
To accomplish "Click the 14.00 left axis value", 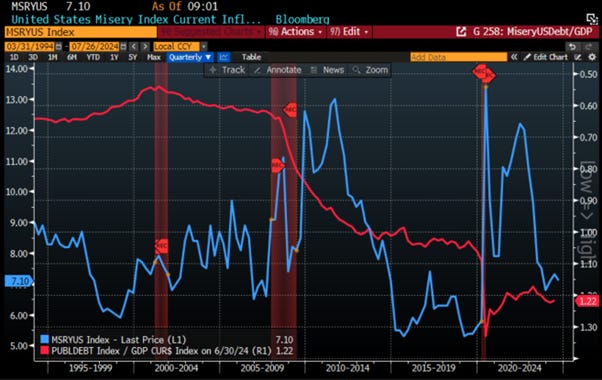I will [17, 69].
